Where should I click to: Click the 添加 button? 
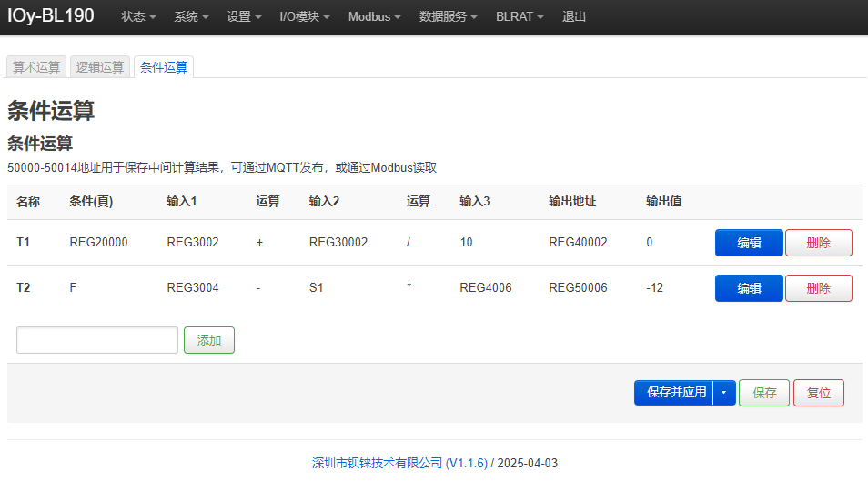point(208,340)
